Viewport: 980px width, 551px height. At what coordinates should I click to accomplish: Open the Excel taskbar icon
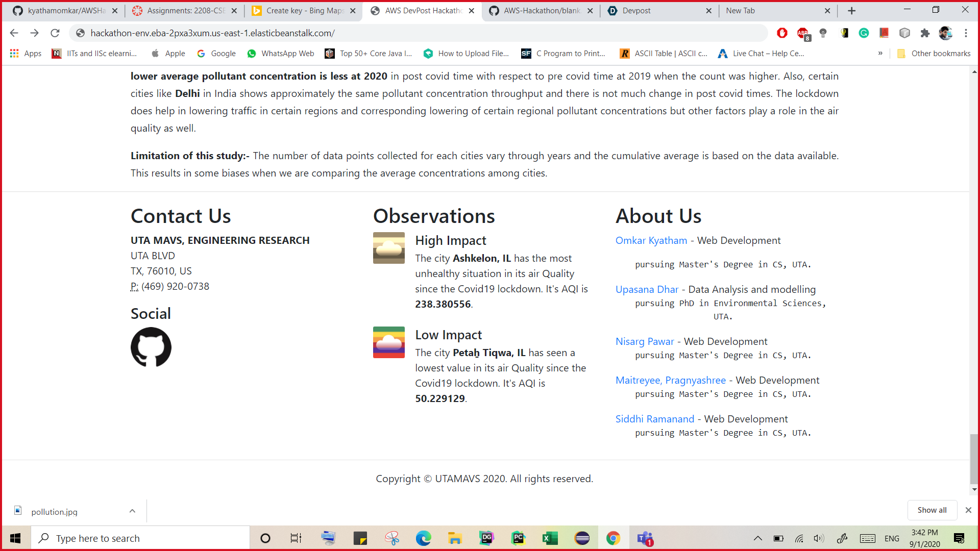click(550, 538)
